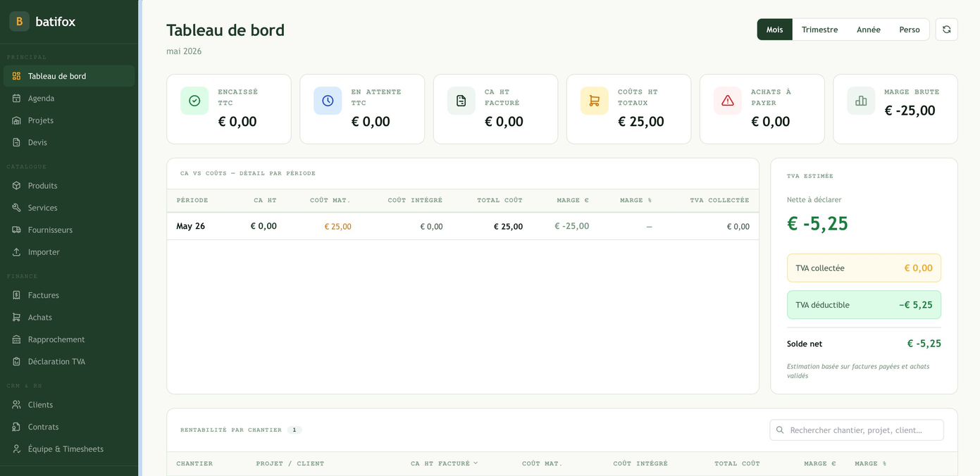Image resolution: width=980 pixels, height=476 pixels.
Task: Click the refresh icon button
Action: [946, 30]
